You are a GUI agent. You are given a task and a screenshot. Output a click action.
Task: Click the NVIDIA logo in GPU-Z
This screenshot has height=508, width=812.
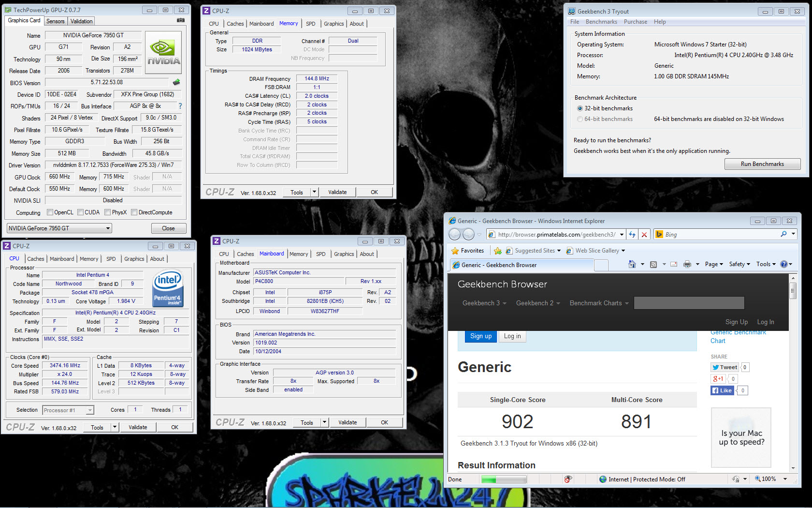coord(163,53)
